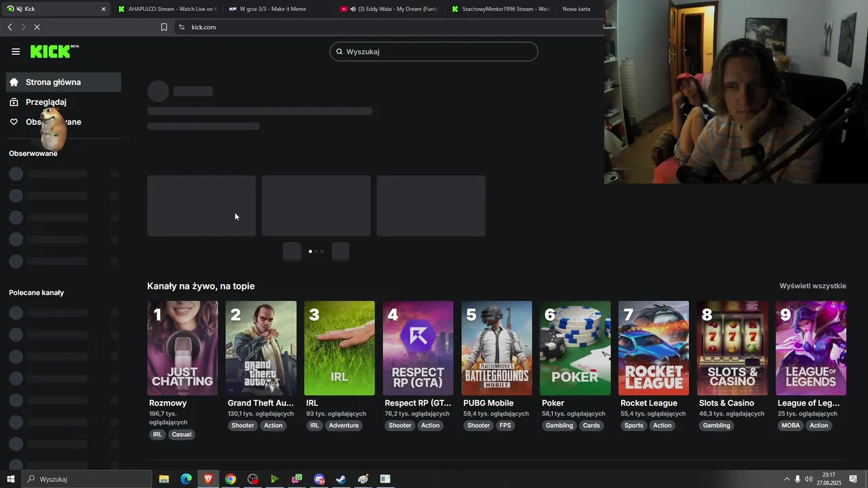This screenshot has height=488, width=868.
Task: Open Steam from the taskbar
Action: 341,479
